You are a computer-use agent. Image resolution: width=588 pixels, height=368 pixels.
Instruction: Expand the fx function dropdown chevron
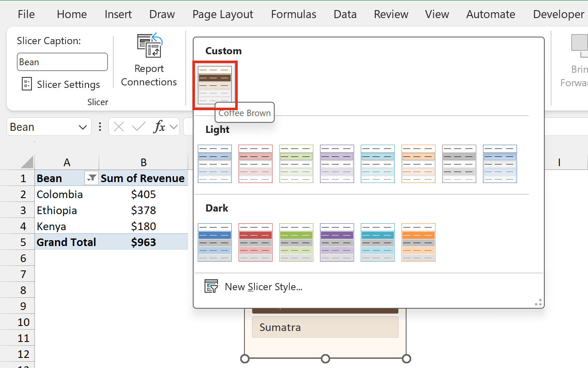pyautogui.click(x=174, y=127)
